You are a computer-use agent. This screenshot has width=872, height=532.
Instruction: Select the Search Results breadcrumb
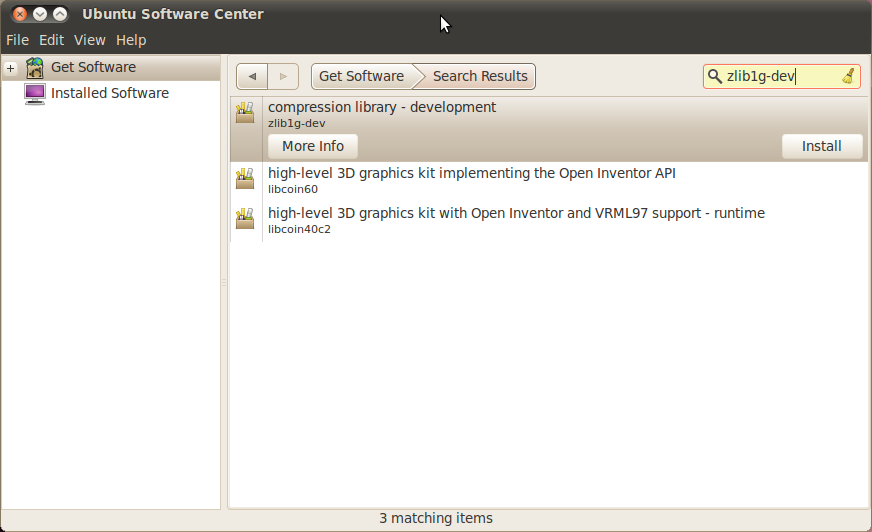tap(480, 77)
